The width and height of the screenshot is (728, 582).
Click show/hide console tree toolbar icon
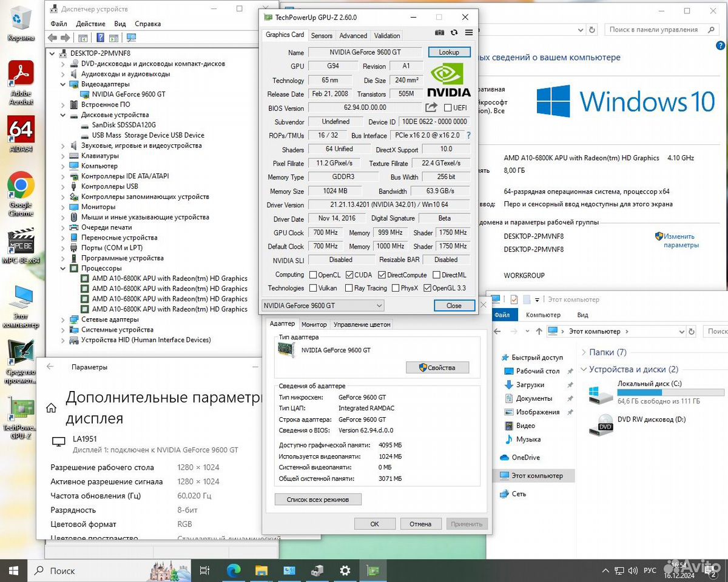coord(84,38)
